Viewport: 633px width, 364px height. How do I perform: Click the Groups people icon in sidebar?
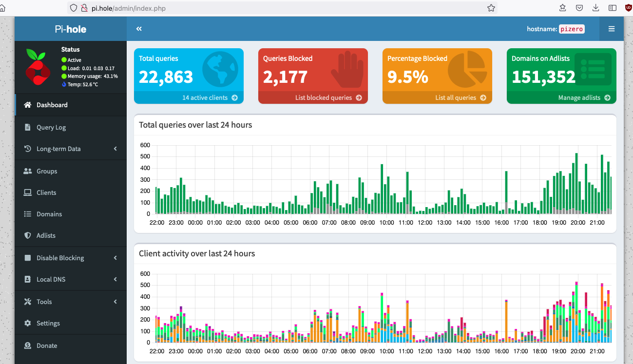(x=27, y=171)
